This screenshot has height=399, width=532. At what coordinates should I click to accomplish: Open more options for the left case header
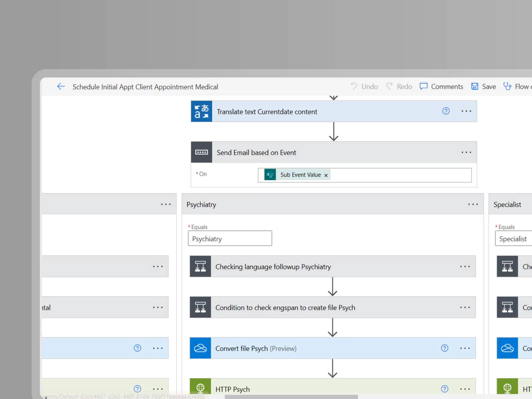[x=166, y=204]
